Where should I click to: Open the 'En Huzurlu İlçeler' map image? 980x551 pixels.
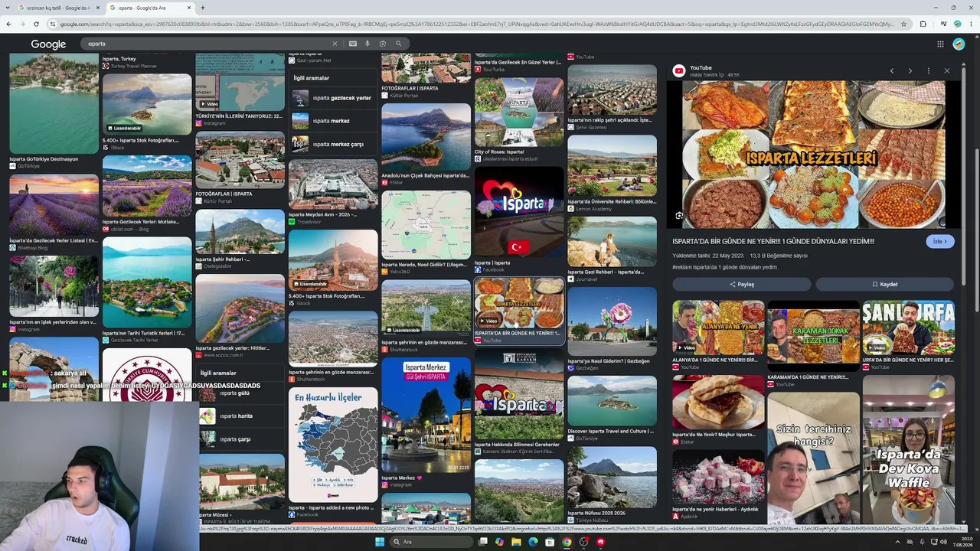(333, 445)
